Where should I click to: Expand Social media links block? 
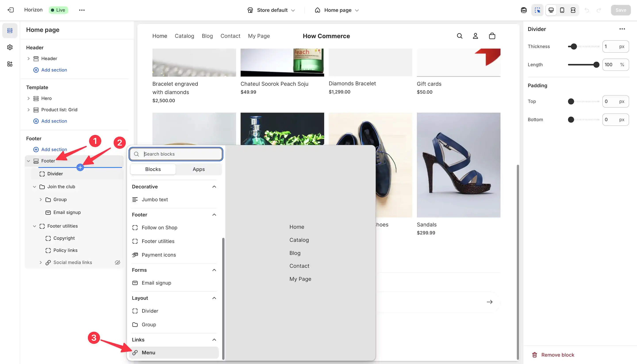coord(40,262)
